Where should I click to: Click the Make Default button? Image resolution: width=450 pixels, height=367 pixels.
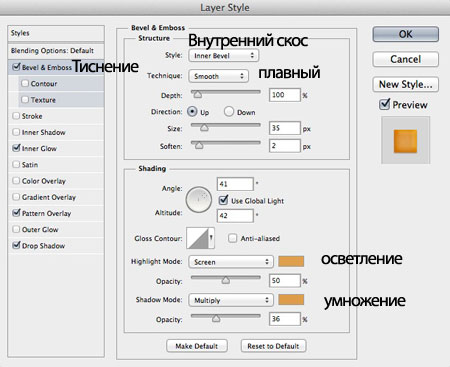click(197, 346)
